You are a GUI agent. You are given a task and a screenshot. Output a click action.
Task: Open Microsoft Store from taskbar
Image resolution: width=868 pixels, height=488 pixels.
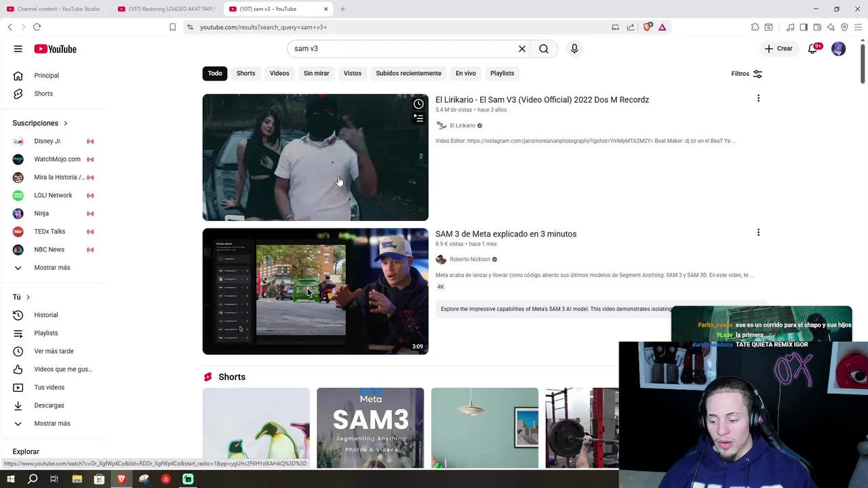99,479
